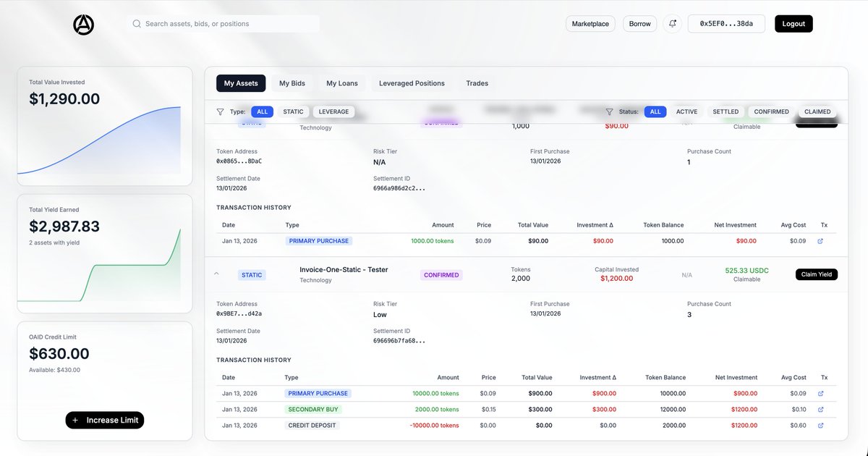Click the Claim Yield button

(x=816, y=274)
